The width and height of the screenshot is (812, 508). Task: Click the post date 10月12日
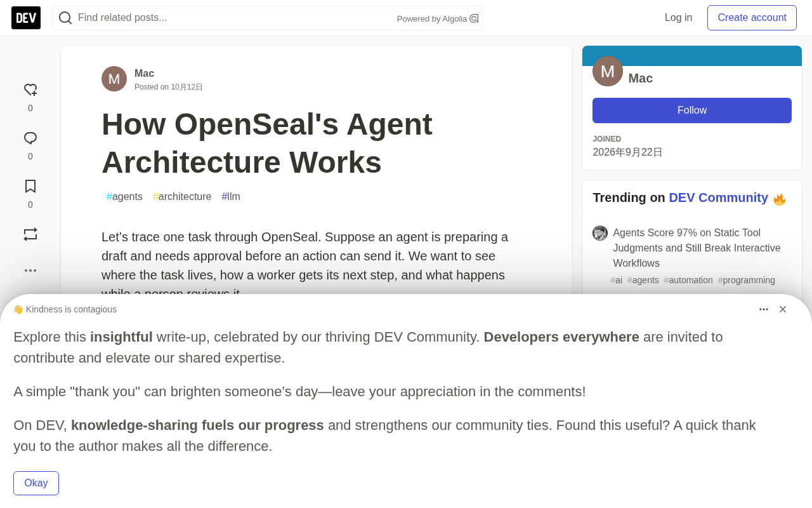(x=187, y=87)
